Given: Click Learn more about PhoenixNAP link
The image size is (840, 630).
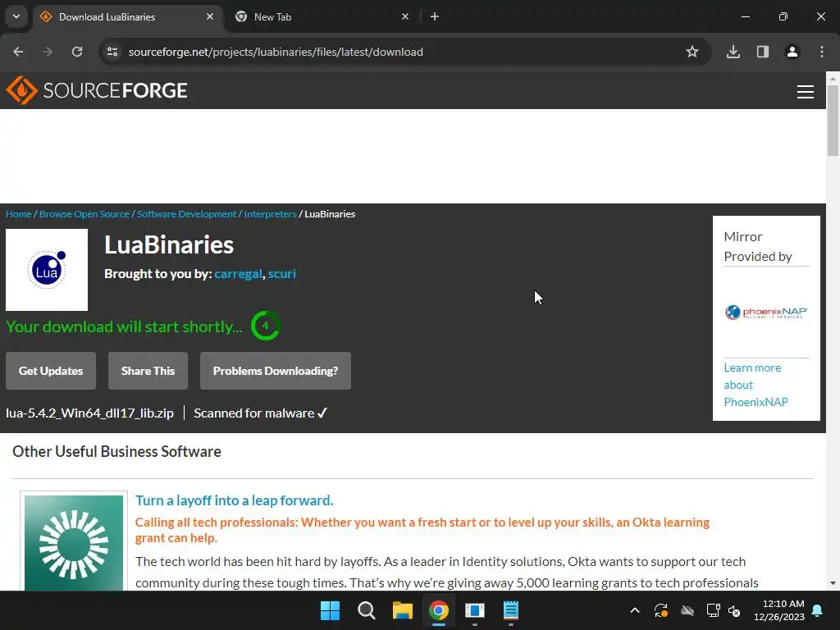Looking at the screenshot, I should click(756, 385).
